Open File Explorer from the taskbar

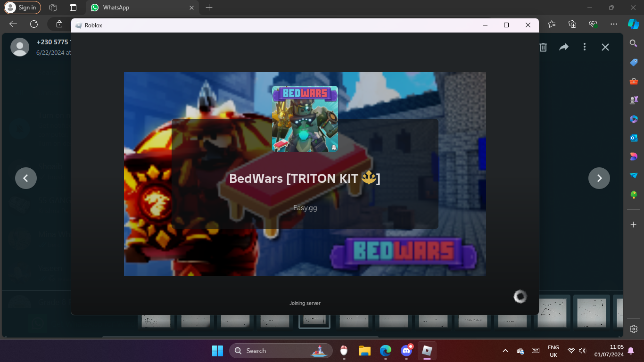(x=365, y=351)
